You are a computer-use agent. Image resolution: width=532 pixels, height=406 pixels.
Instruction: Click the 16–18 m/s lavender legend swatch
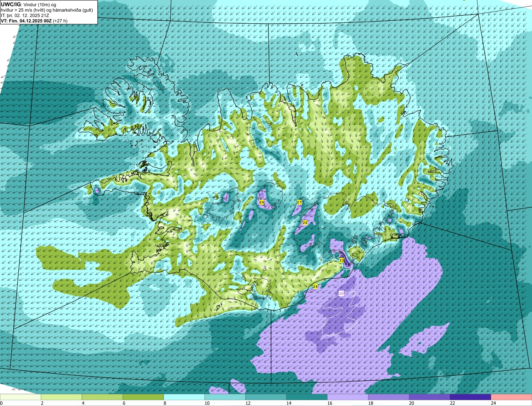pyautogui.click(x=348, y=397)
